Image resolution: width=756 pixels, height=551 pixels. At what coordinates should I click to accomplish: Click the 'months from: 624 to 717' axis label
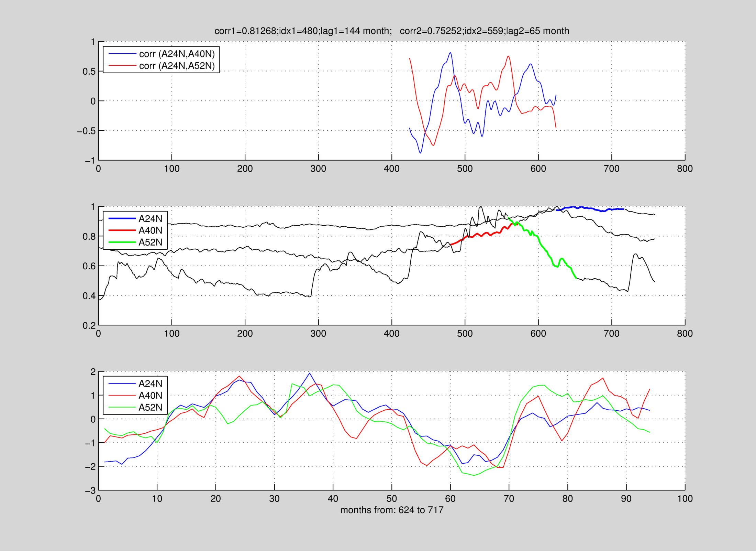click(391, 510)
